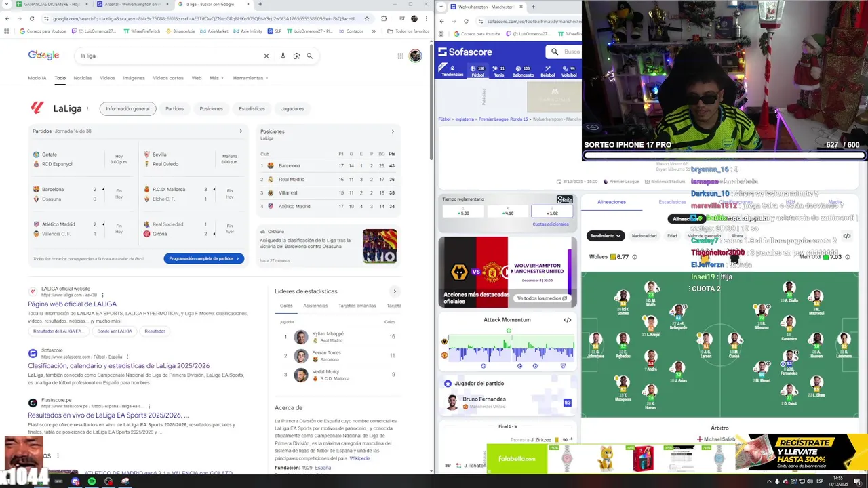Open Google Lens image search
This screenshot has width=868, height=488.
pyautogui.click(x=296, y=56)
